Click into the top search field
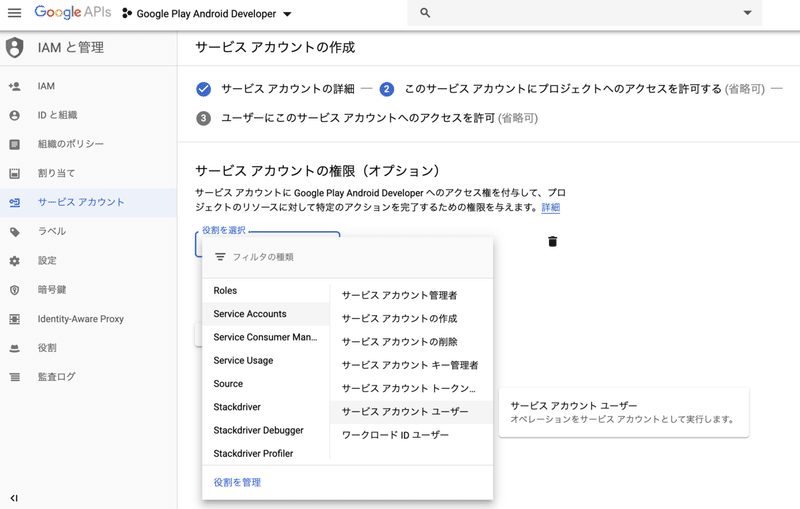This screenshot has height=509, width=800. point(584,13)
